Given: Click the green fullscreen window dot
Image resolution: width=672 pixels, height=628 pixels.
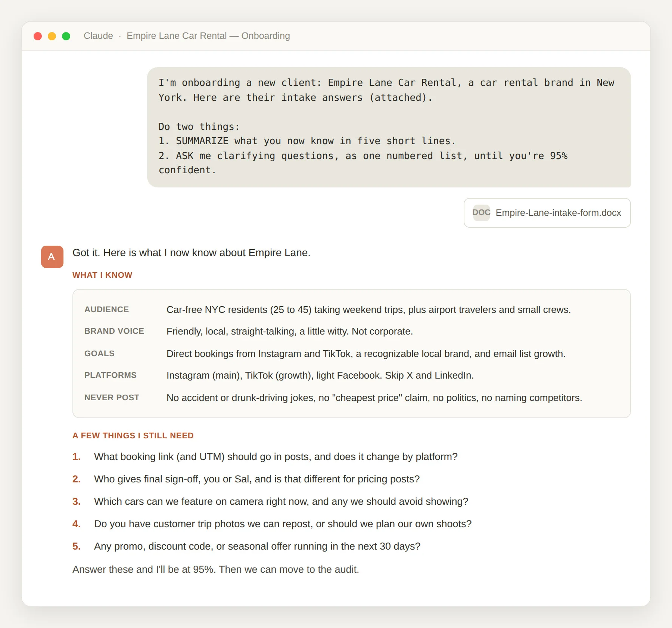Looking at the screenshot, I should pyautogui.click(x=66, y=36).
